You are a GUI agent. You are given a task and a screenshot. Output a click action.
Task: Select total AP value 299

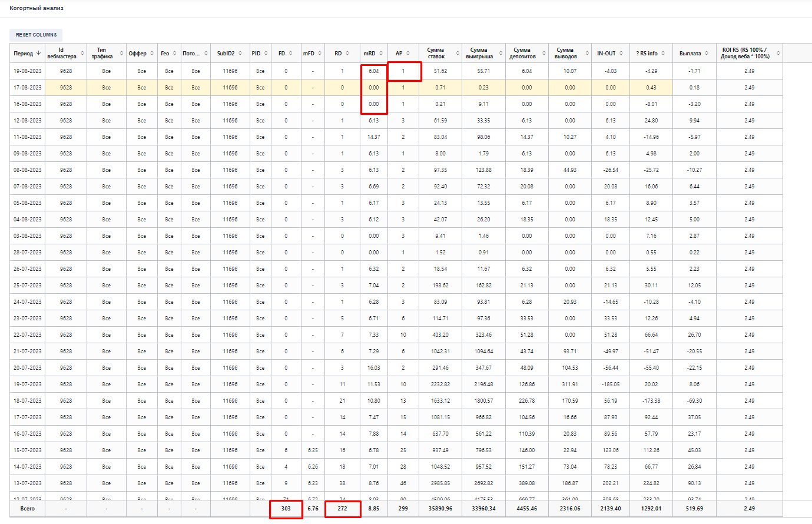403,509
